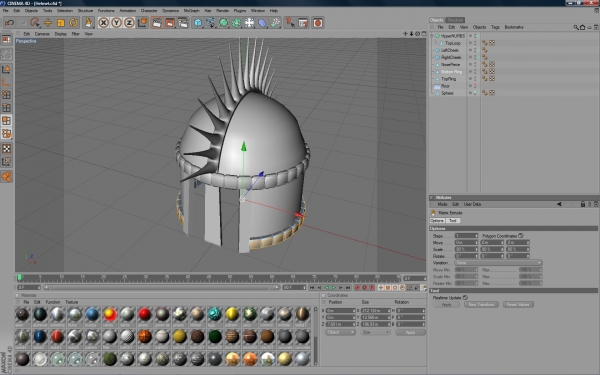Open Object dropdown in Coordinates panel
This screenshot has width=600, height=375.
[x=341, y=332]
